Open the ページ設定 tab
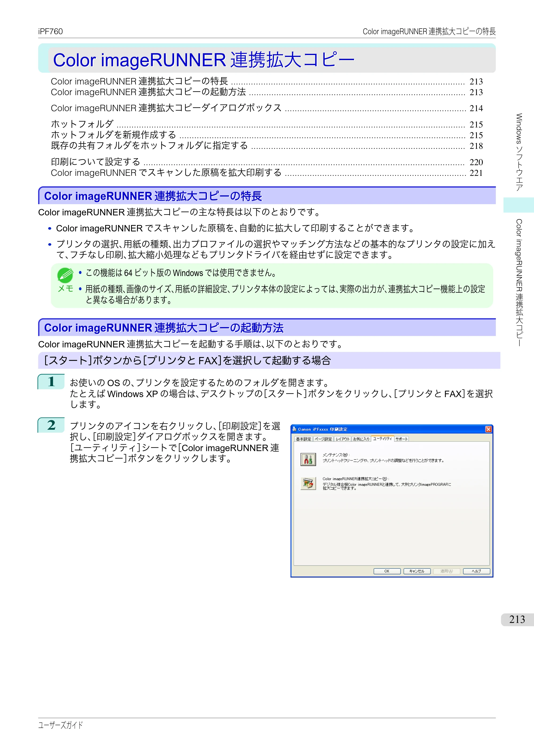Image resolution: width=534 pixels, height=756 pixels. click(x=323, y=439)
